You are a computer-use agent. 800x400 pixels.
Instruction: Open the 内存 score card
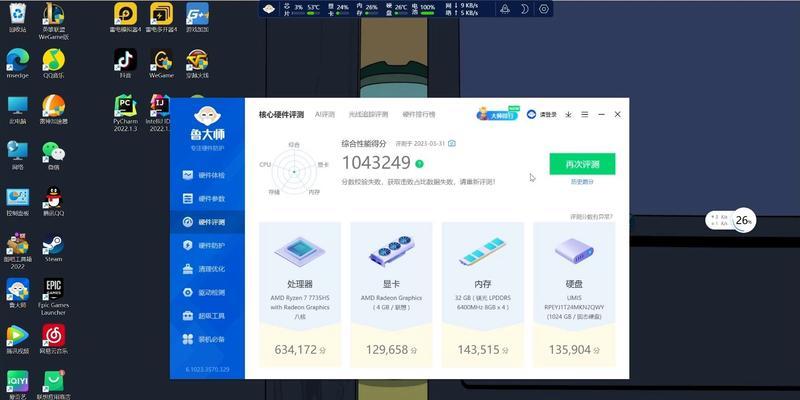point(483,294)
